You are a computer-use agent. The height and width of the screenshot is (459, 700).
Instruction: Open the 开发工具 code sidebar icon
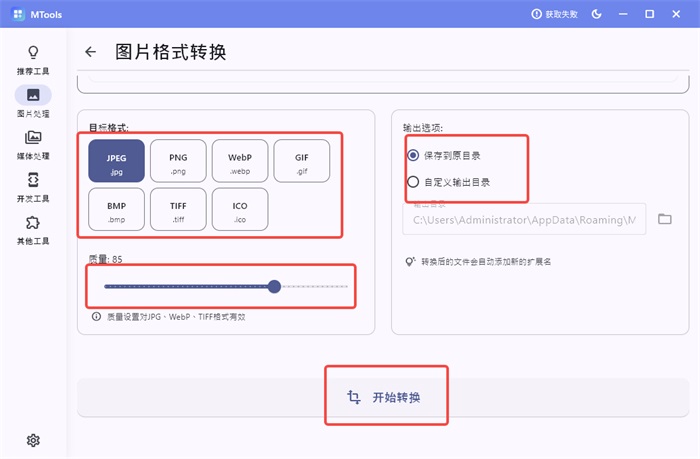[33, 179]
